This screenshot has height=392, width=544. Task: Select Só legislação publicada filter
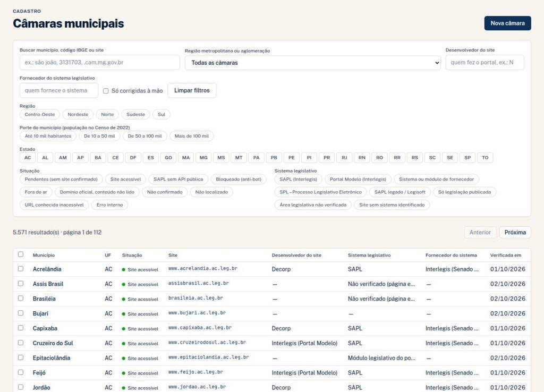tap(464, 192)
